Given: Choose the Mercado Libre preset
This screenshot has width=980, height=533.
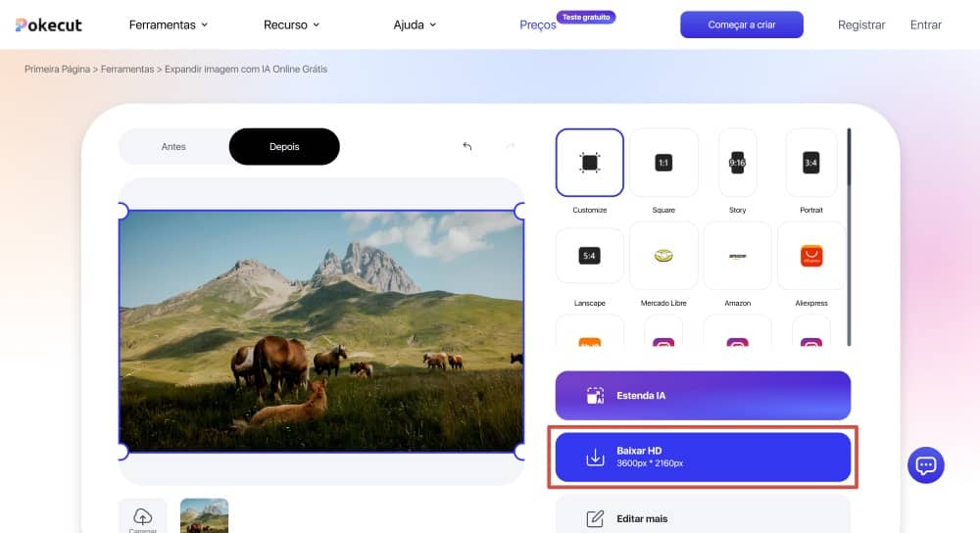Looking at the screenshot, I should (x=663, y=256).
